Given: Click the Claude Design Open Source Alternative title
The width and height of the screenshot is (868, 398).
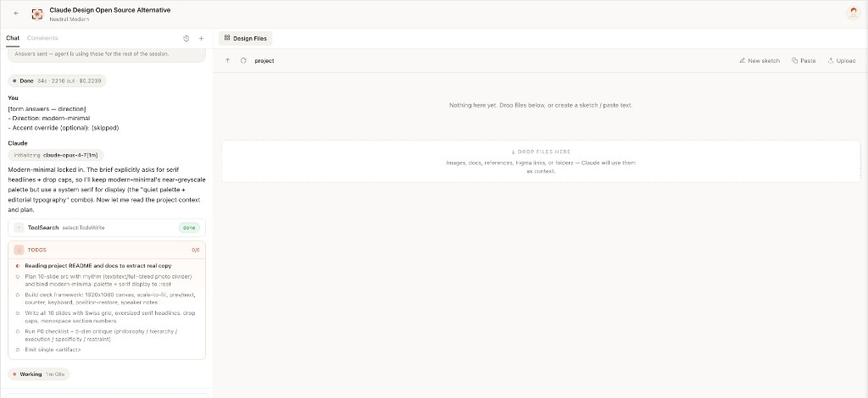Looking at the screenshot, I should click(x=109, y=10).
